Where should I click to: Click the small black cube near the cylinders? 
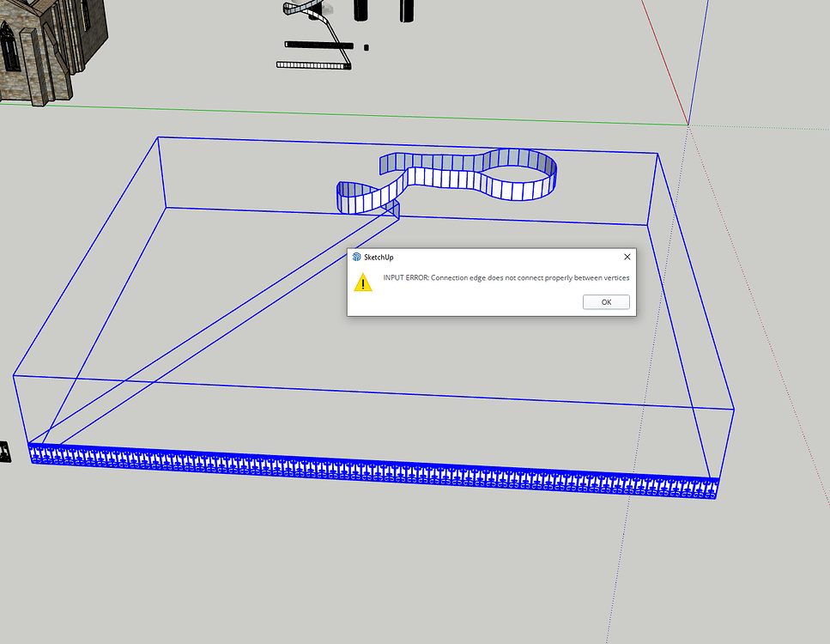coord(366,46)
